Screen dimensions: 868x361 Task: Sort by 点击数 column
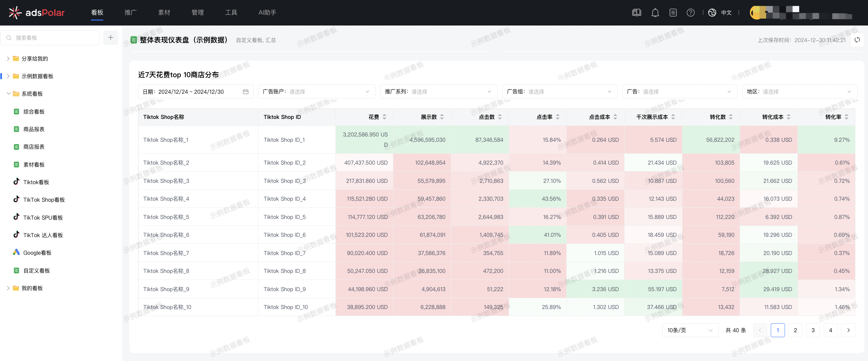(500, 117)
